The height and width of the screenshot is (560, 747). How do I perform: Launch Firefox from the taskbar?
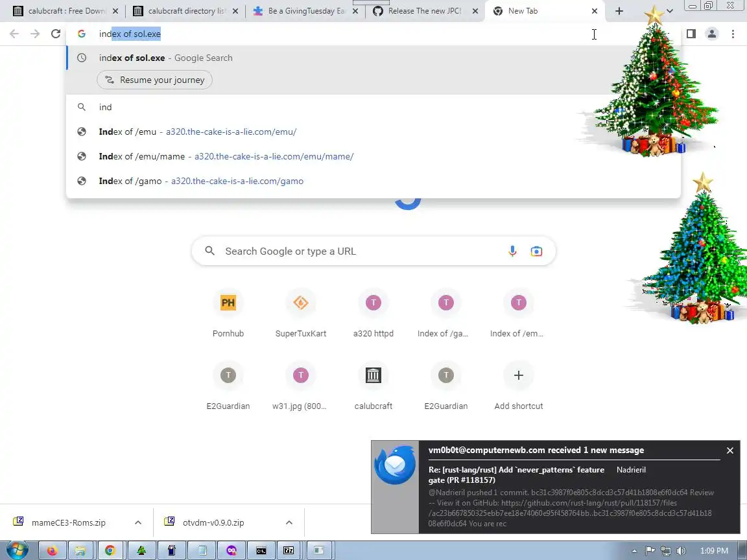(x=53, y=550)
